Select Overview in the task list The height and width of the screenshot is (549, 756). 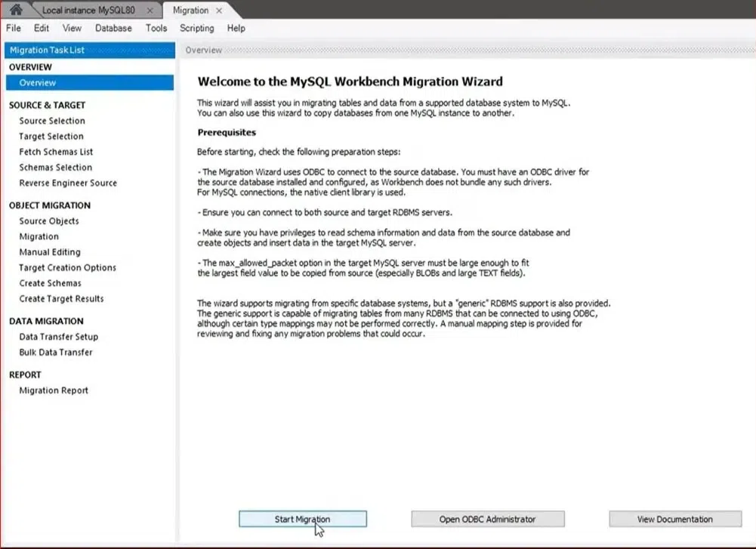tap(90, 82)
